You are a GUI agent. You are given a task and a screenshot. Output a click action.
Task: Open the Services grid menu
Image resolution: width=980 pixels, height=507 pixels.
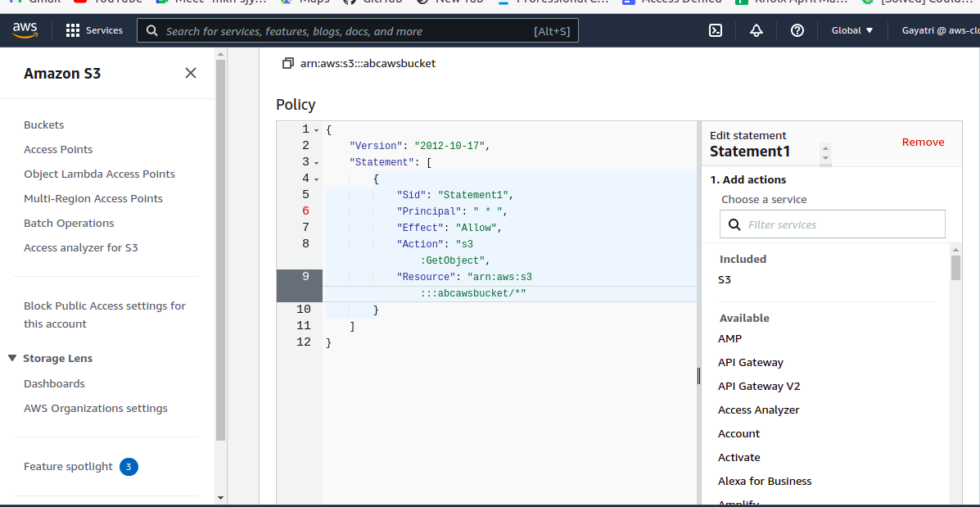click(94, 30)
